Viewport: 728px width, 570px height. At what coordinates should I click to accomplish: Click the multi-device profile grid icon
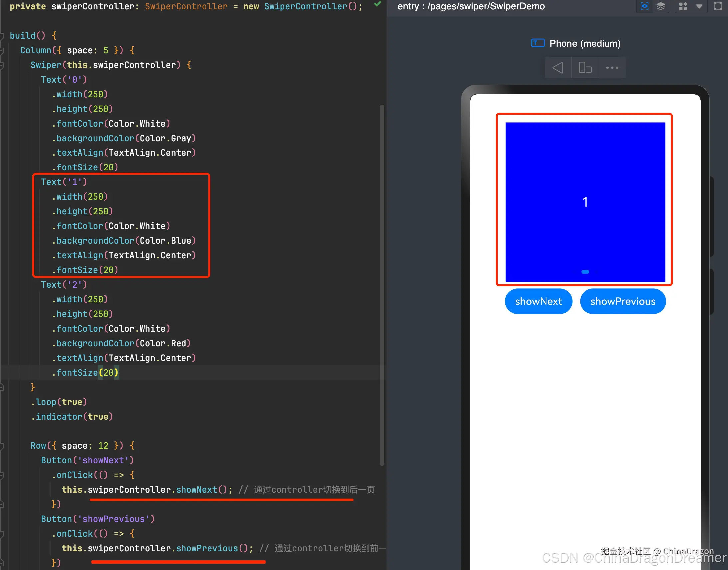pos(683,6)
